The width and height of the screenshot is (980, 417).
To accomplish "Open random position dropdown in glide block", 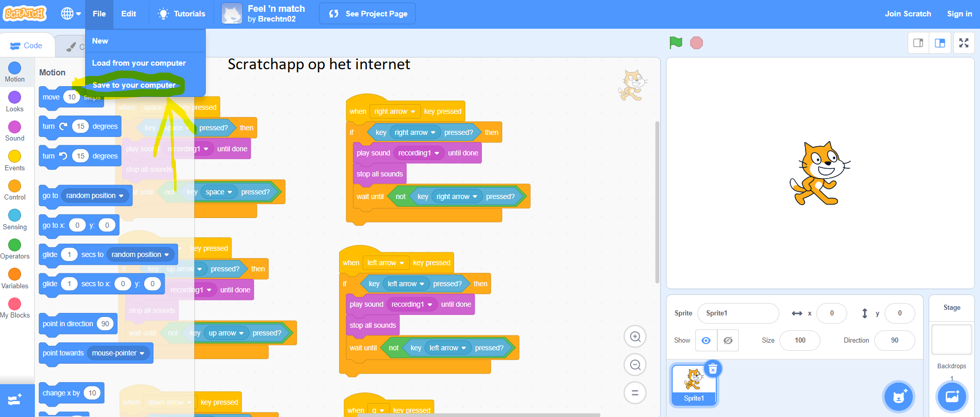I will click(140, 254).
